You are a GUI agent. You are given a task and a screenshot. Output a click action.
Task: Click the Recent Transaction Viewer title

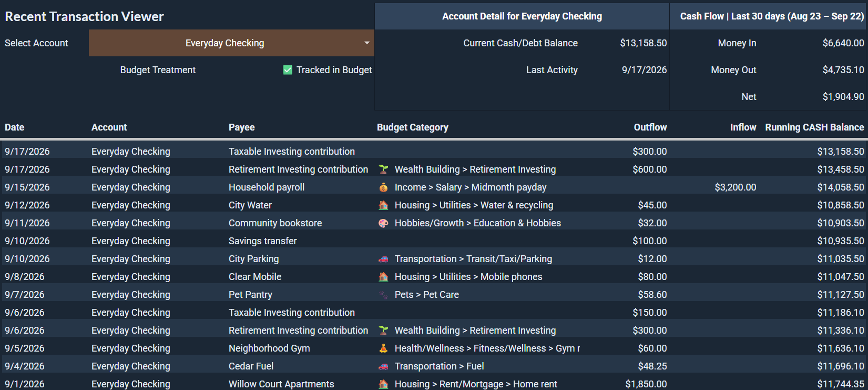pyautogui.click(x=84, y=16)
